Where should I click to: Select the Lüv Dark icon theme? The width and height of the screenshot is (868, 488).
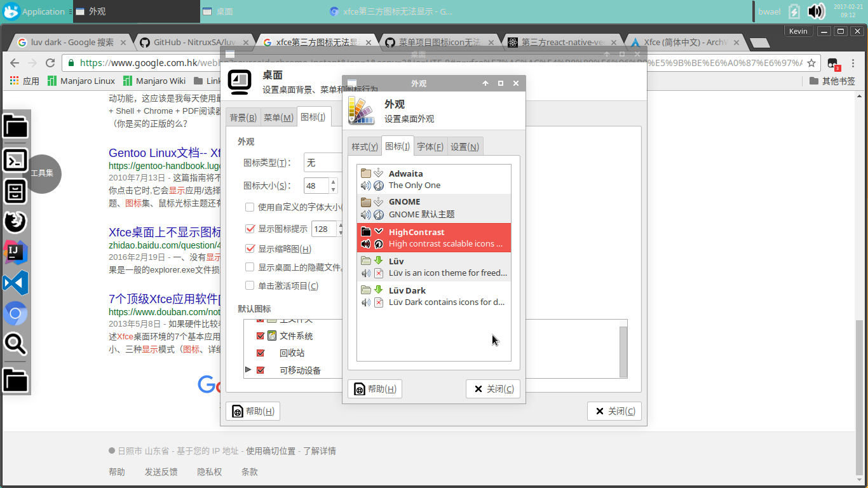click(434, 296)
